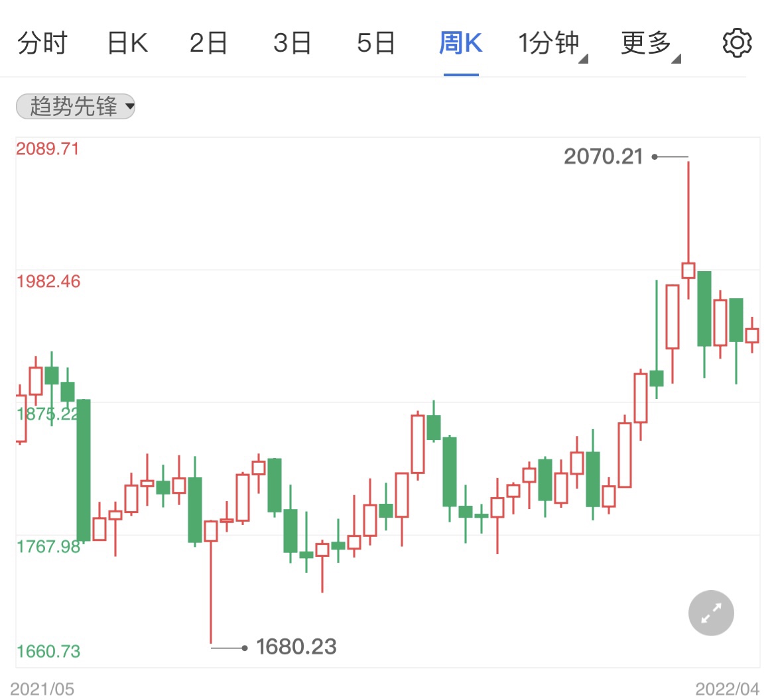This screenshot has height=700, width=776.
Task: Click the 2070.21 high price label
Action: coord(604,157)
